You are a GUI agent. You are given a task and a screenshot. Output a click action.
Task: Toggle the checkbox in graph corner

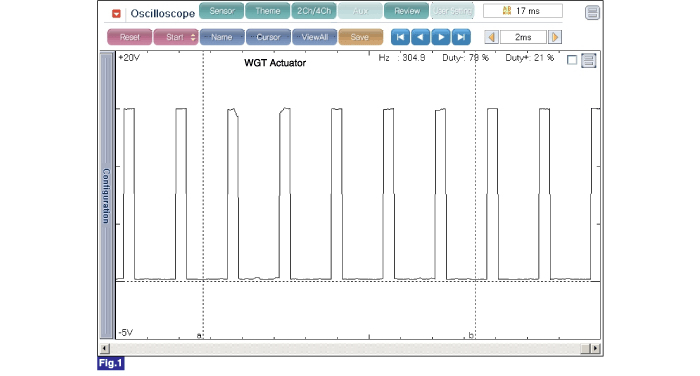pos(572,60)
